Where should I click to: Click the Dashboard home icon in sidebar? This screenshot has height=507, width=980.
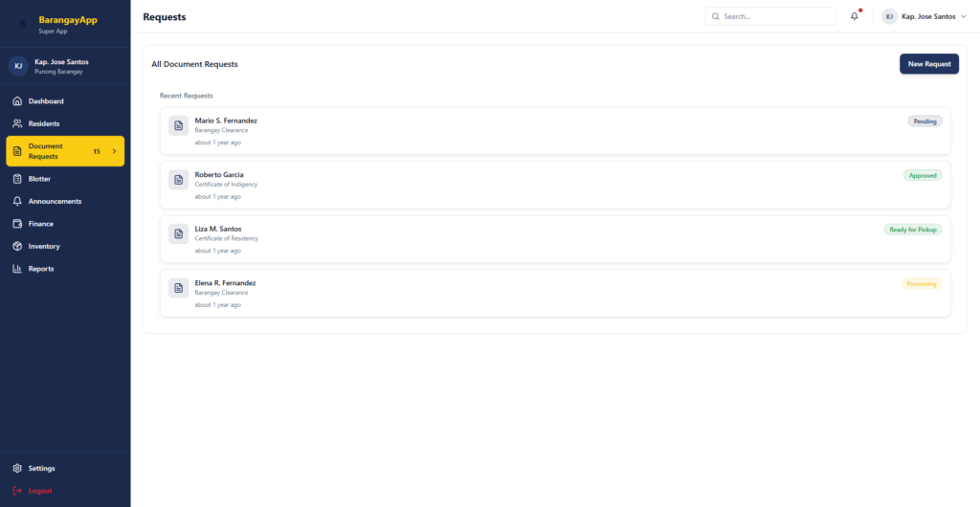click(17, 101)
